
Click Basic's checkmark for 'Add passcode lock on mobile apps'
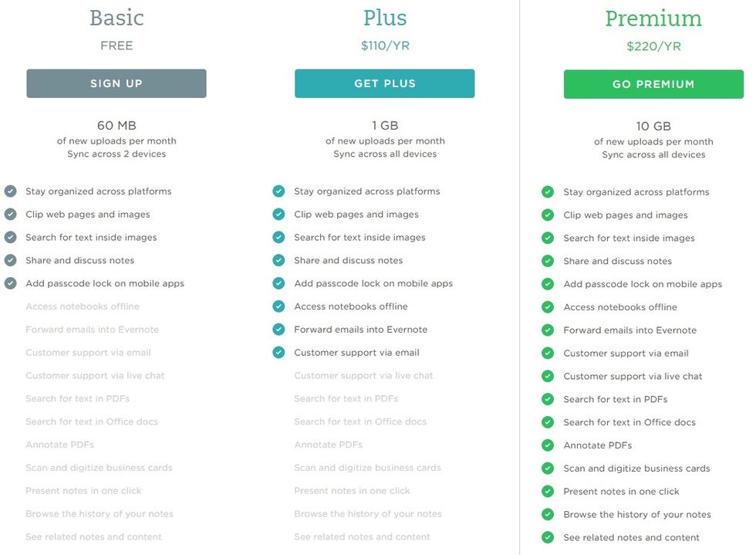(x=11, y=283)
